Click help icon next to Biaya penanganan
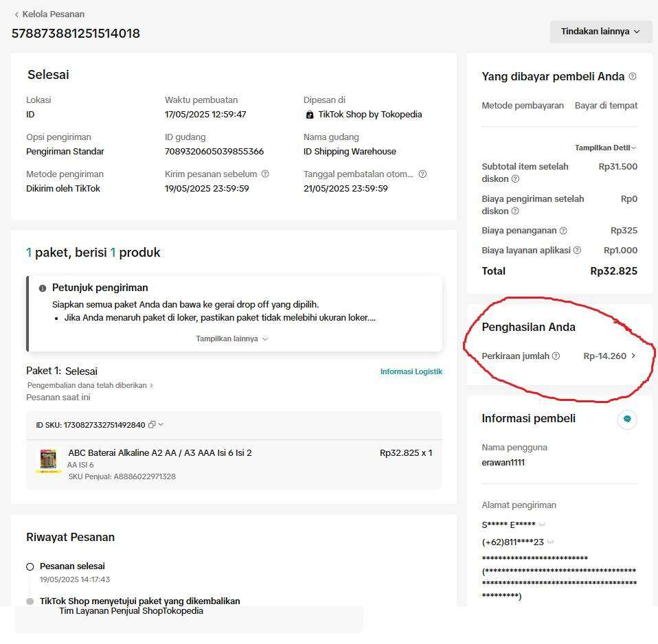Viewport: 658px width, 644px height. point(563,230)
